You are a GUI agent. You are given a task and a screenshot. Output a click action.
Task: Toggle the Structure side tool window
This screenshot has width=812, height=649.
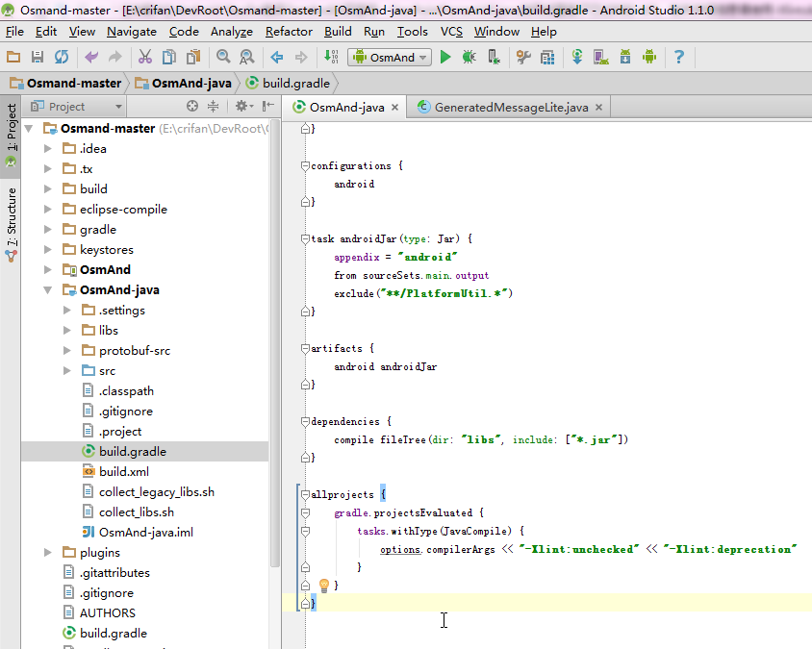point(12,221)
